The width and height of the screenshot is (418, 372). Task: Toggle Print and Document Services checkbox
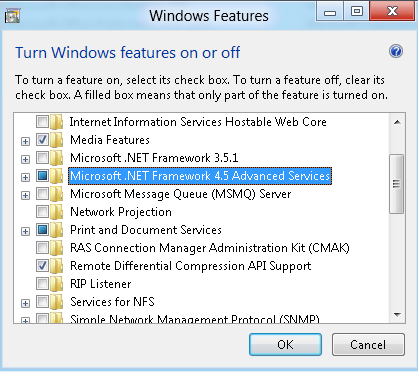[x=42, y=229]
